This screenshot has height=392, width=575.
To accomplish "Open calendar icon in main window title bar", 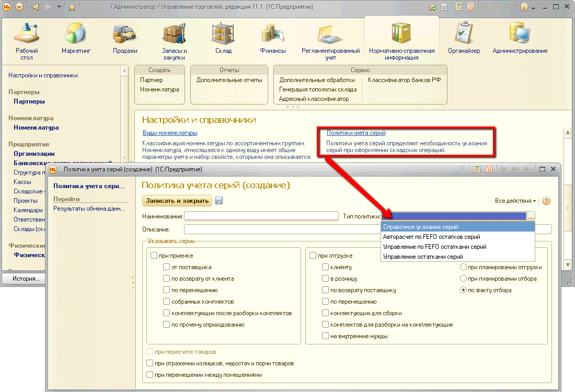I will tap(470, 7).
